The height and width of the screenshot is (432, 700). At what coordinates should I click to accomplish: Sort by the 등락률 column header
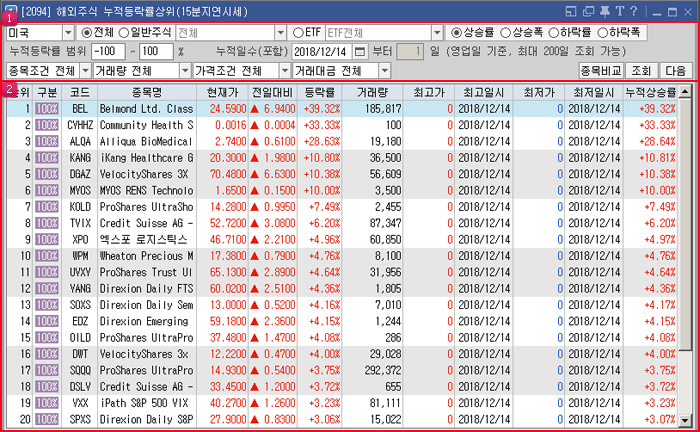(x=320, y=92)
